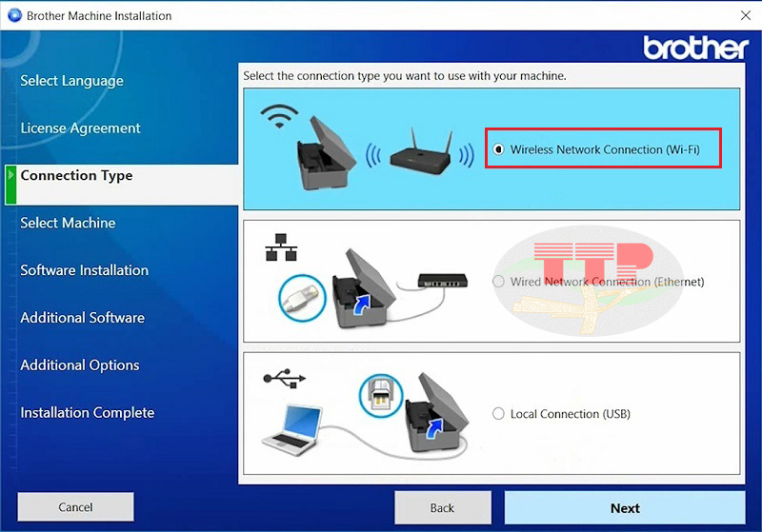Click the Wired Network Connection (Ethernet) label
This screenshot has width=762, height=532.
[607, 282]
